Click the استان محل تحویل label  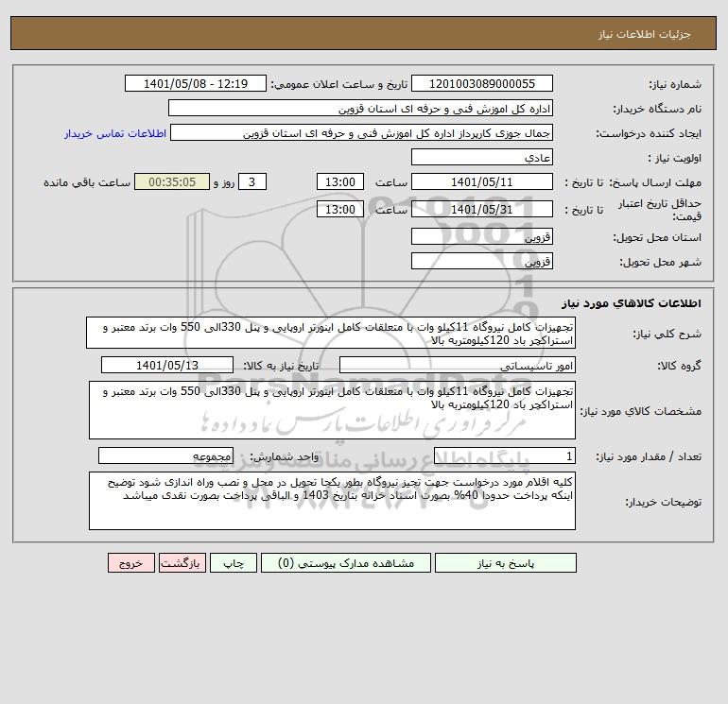[657, 237]
